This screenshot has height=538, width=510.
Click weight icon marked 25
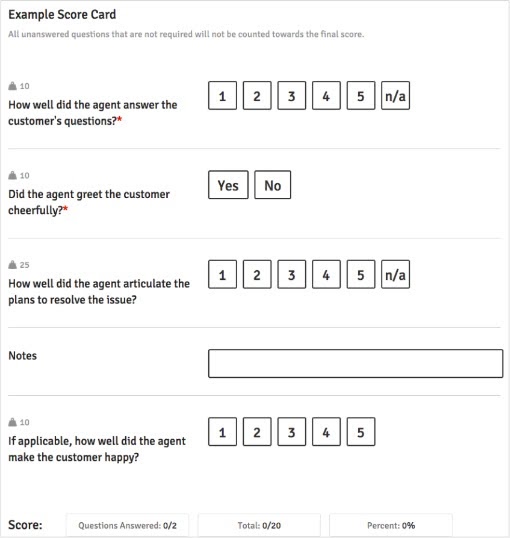tap(12, 265)
